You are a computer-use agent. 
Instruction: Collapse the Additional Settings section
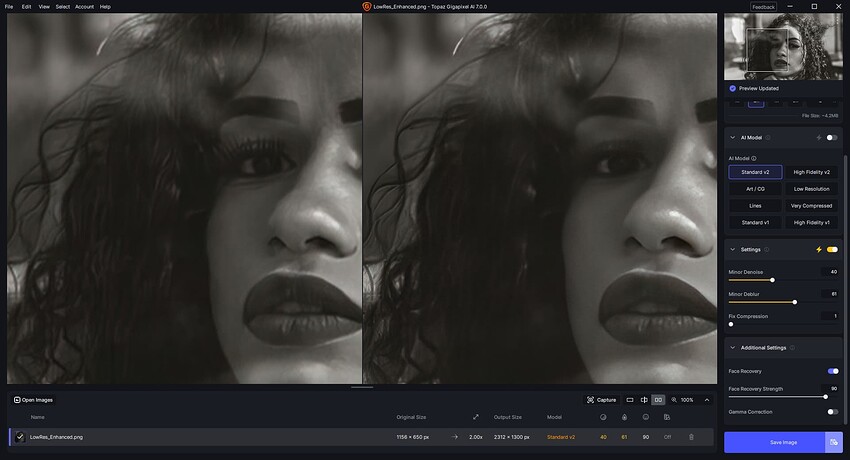click(732, 348)
